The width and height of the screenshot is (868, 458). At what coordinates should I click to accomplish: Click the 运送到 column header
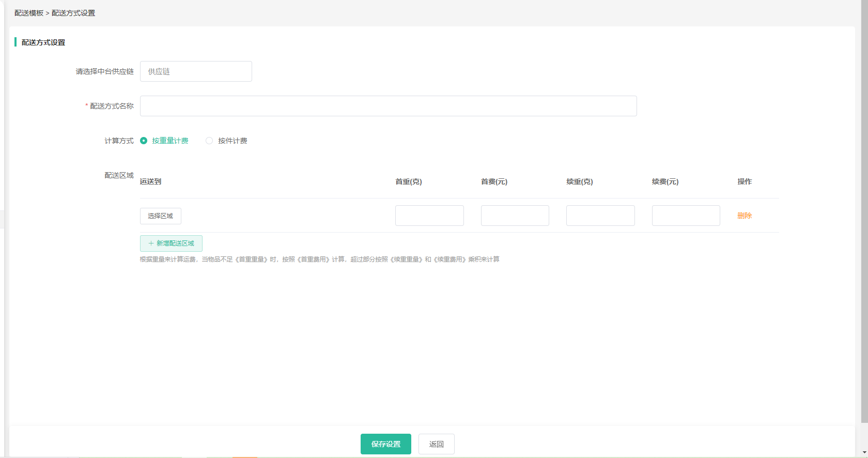[x=150, y=181]
